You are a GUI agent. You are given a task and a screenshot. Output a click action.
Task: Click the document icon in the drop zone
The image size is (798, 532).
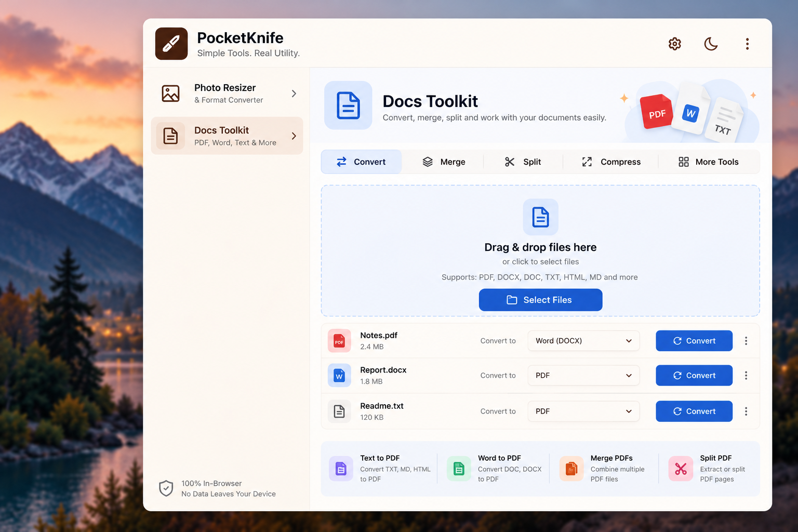[540, 217]
